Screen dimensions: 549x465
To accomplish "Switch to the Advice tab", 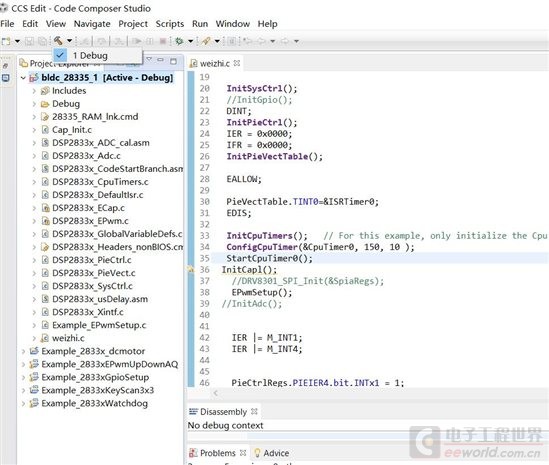I will (272, 453).
